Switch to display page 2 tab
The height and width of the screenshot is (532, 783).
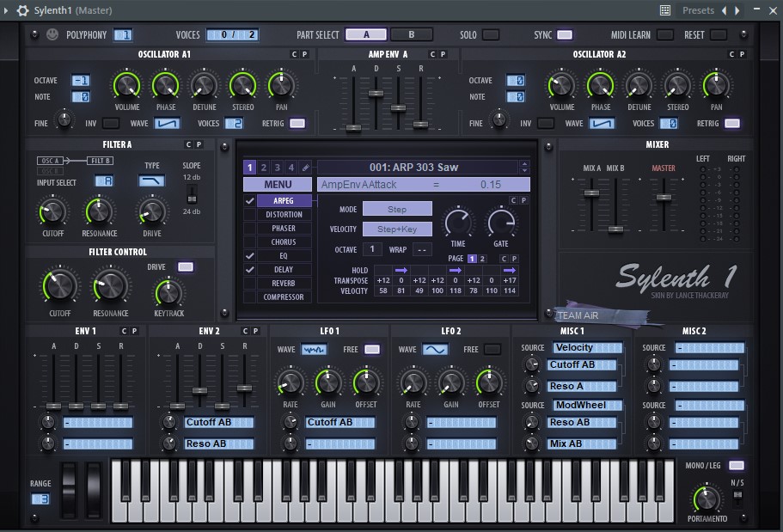(x=264, y=168)
